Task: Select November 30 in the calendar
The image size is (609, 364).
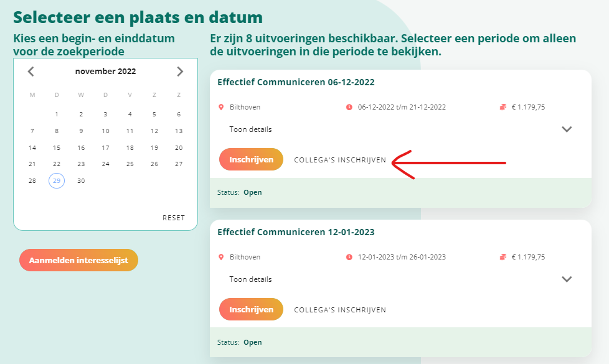Action: (81, 181)
